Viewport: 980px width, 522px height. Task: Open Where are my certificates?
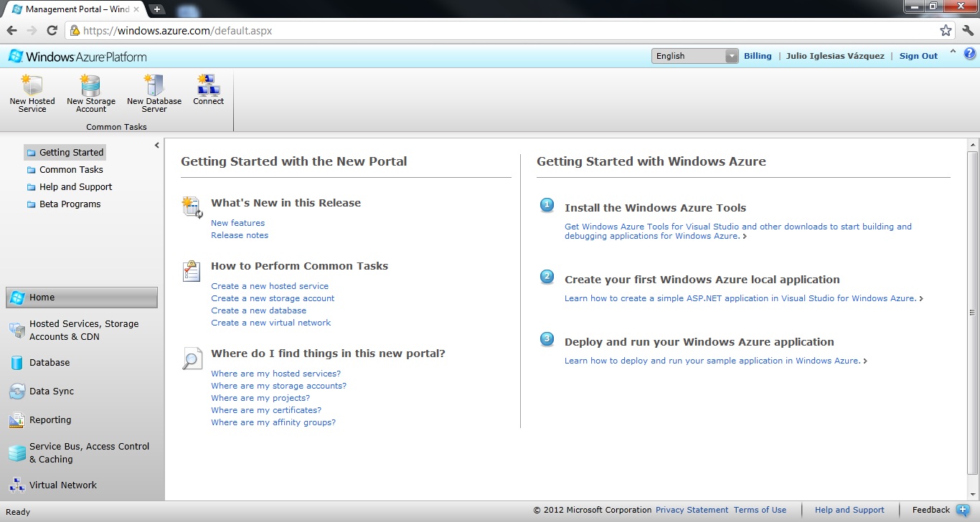(266, 410)
